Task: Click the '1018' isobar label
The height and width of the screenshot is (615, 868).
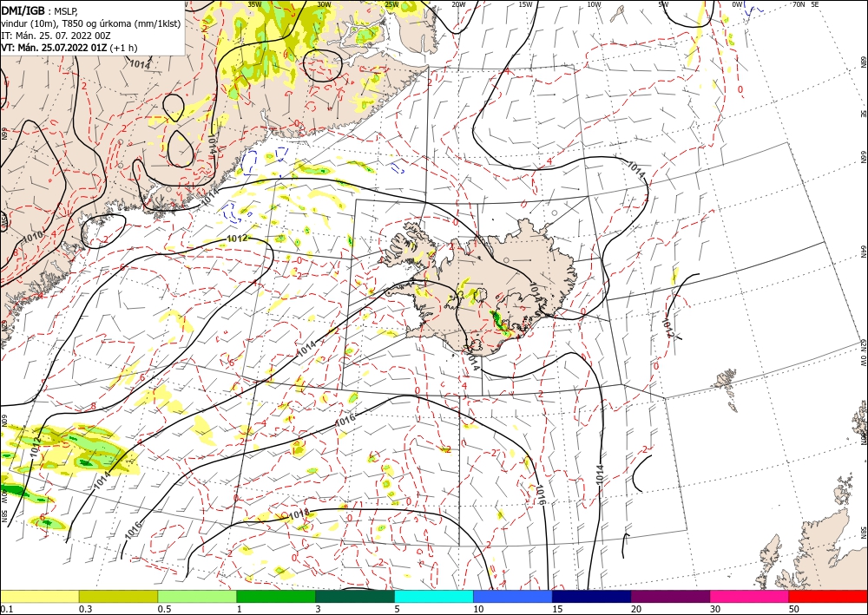Action: click(299, 514)
